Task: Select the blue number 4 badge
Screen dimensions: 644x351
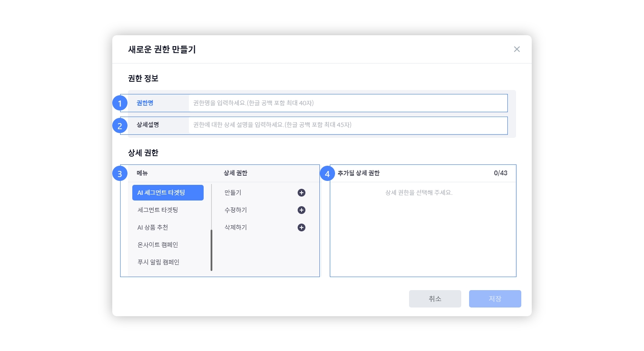Action: [x=327, y=174]
